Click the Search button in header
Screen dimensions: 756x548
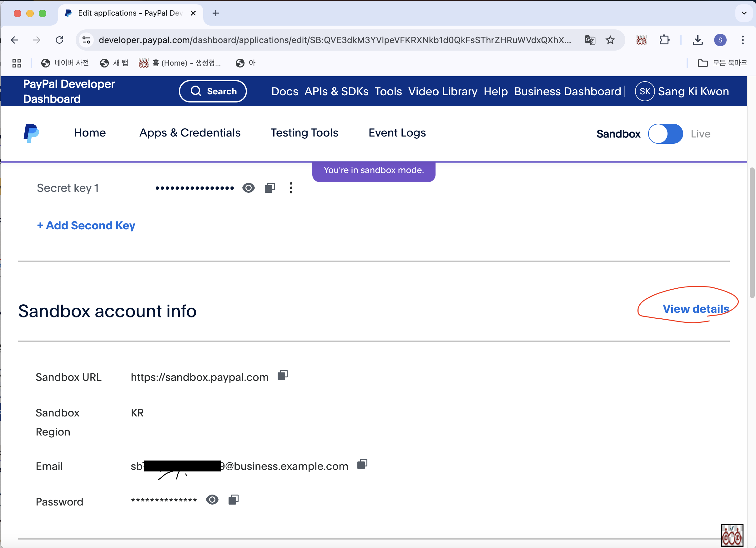[213, 91]
